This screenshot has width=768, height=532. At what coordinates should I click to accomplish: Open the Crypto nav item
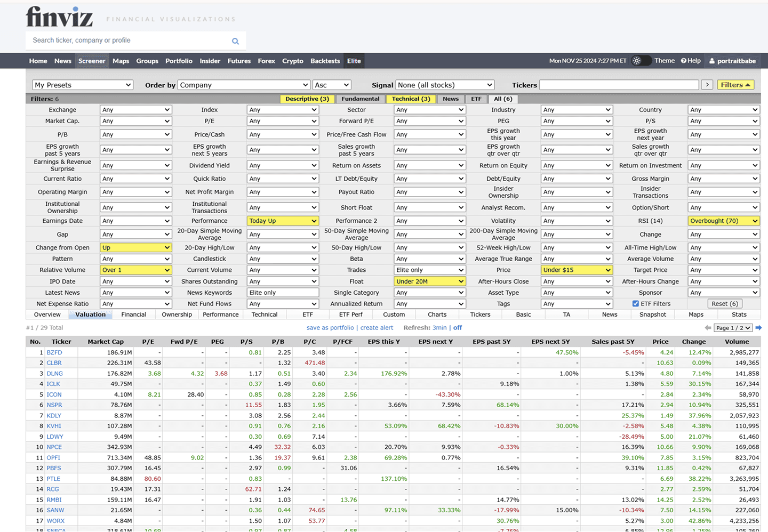(x=293, y=61)
